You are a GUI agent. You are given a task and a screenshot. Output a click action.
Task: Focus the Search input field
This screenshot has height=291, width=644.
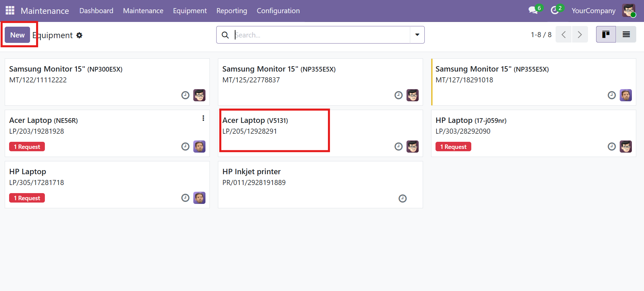(320, 35)
